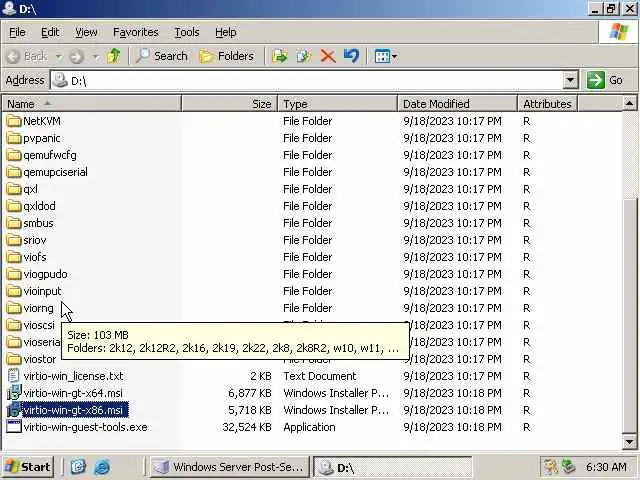640x480 pixels.
Task: Sort by Date Modified column header
Action: coord(457,104)
